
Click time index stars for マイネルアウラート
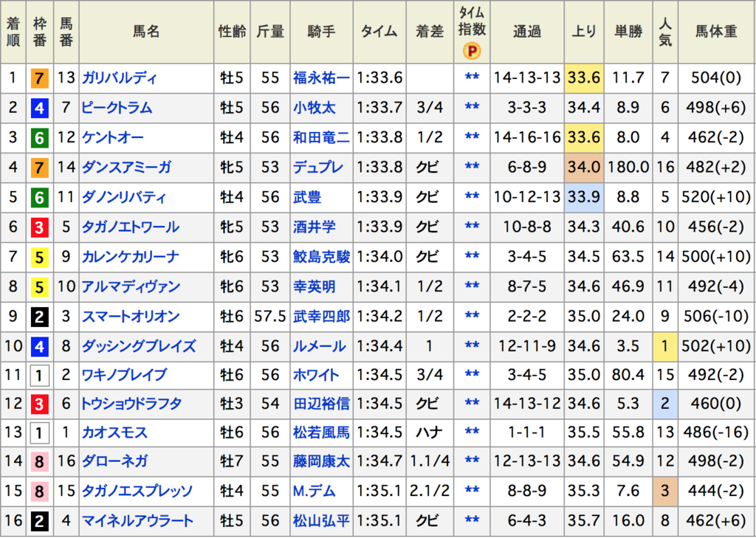[x=472, y=520]
